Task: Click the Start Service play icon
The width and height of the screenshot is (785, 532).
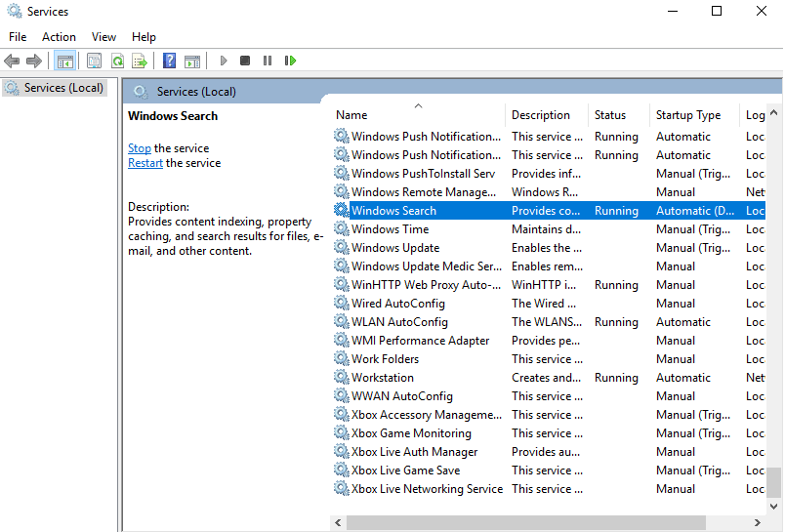Action: pyautogui.click(x=224, y=61)
